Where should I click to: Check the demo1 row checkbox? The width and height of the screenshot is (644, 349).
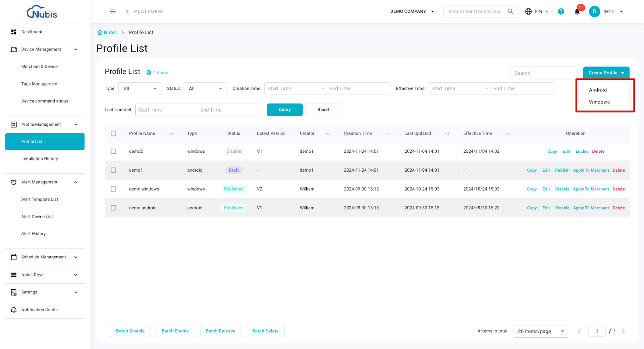114,170
